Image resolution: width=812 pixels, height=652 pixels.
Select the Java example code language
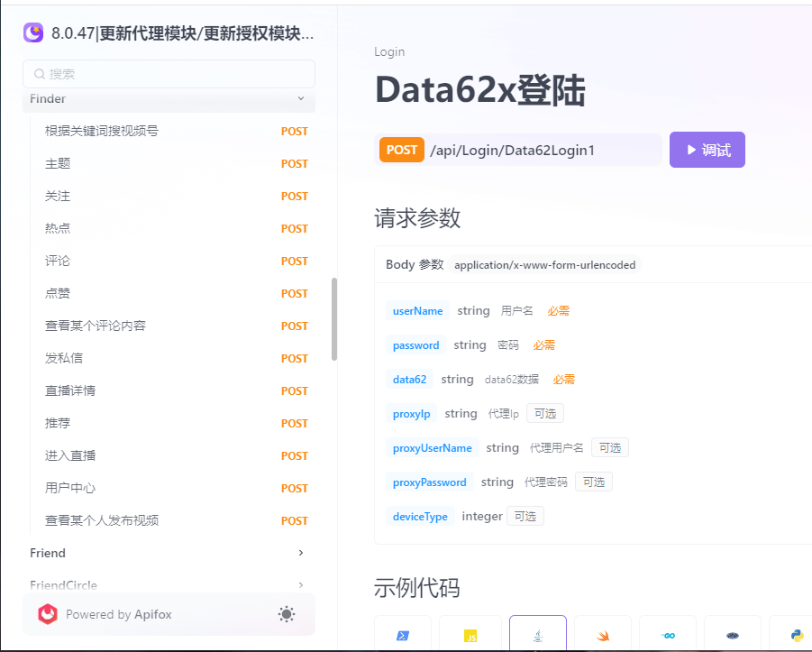pos(537,634)
